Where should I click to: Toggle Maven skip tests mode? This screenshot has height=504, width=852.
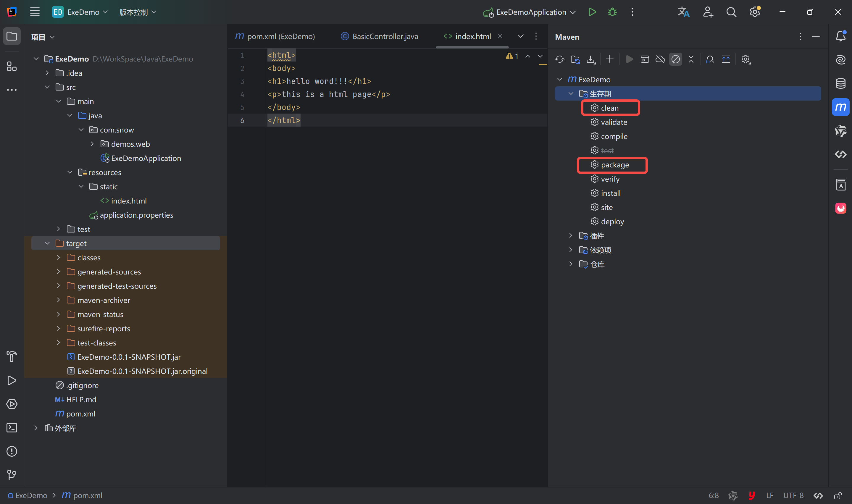click(x=675, y=59)
